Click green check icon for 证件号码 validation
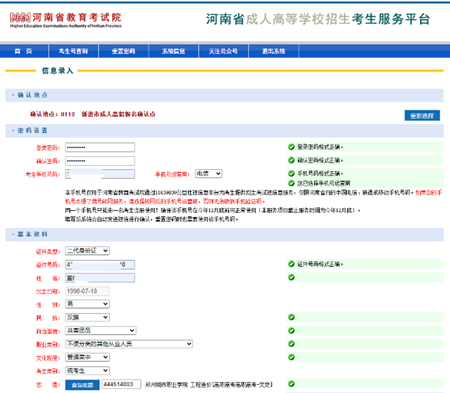Viewport: 450px width, 393px height. (x=291, y=264)
